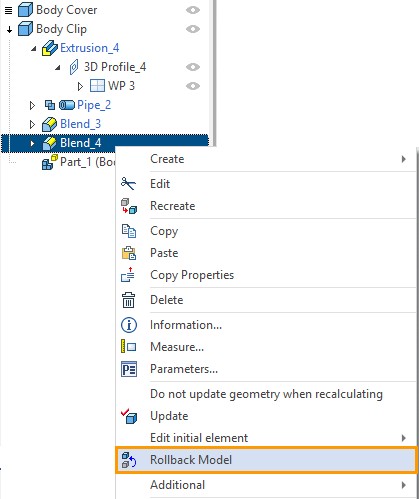Screen dimensions: 419x499
Task: Click the Update checkmark cube icon
Action: pos(129,416)
